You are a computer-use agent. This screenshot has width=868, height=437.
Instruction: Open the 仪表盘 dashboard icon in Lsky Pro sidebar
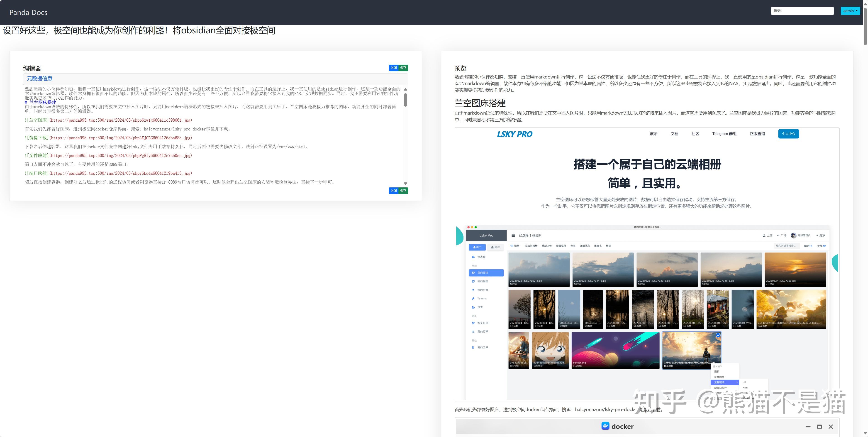473,257
